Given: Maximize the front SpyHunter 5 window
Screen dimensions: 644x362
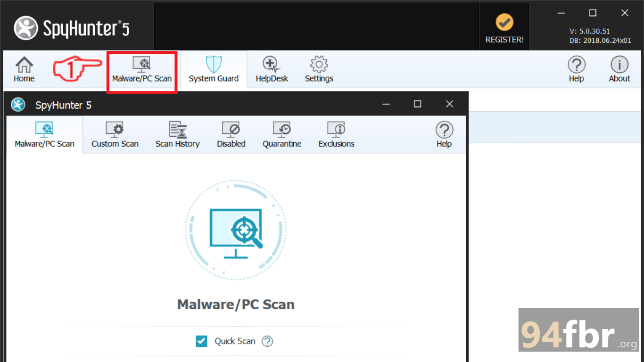Looking at the screenshot, I should (x=417, y=104).
